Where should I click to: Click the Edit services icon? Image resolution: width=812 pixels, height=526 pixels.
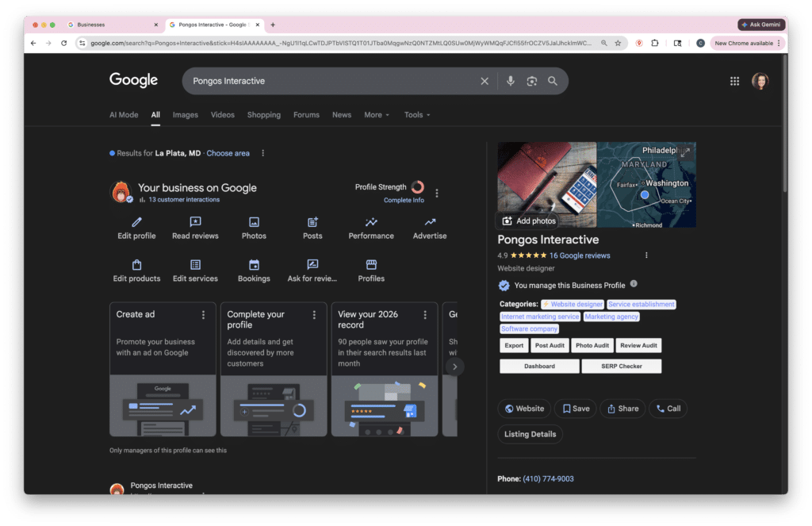click(194, 264)
